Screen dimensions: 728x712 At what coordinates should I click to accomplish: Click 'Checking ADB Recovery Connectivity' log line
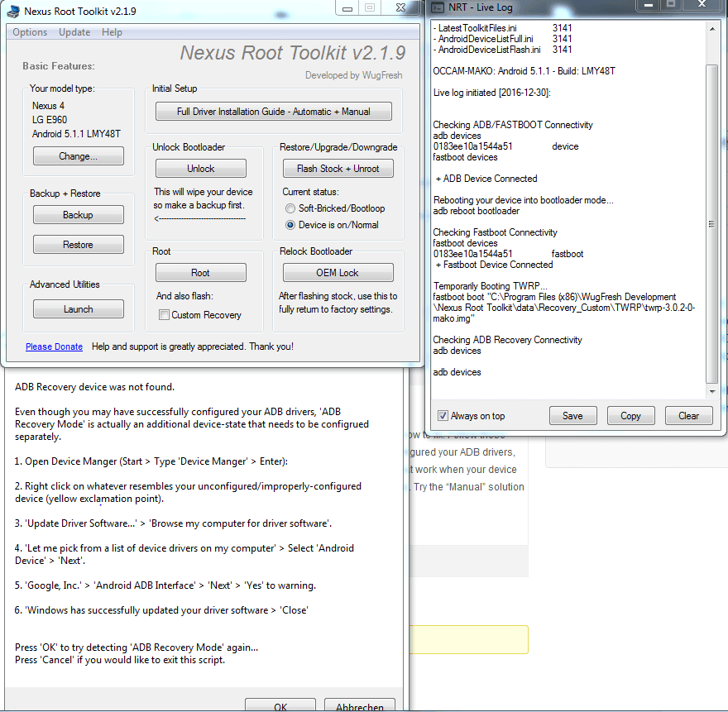(x=507, y=340)
